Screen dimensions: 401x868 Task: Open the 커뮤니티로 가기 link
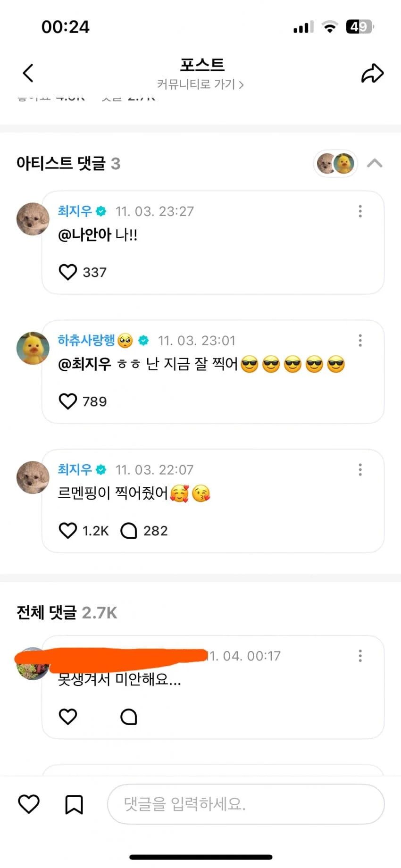(200, 84)
